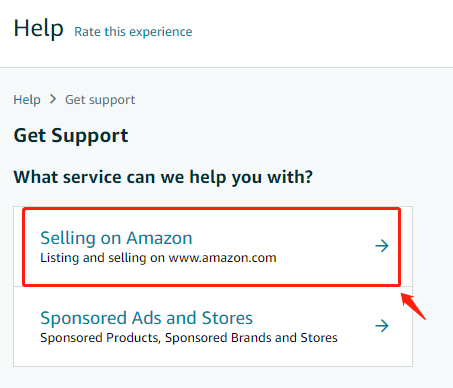Image resolution: width=453 pixels, height=388 pixels.
Task: Click the horizontal separator below the Help header
Action: (x=226, y=67)
